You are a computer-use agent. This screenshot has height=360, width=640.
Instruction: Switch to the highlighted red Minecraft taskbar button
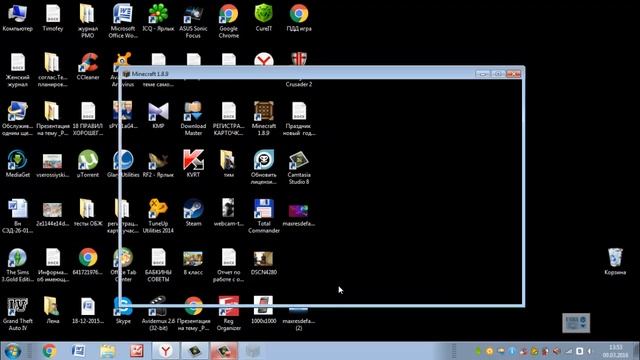[224, 351]
